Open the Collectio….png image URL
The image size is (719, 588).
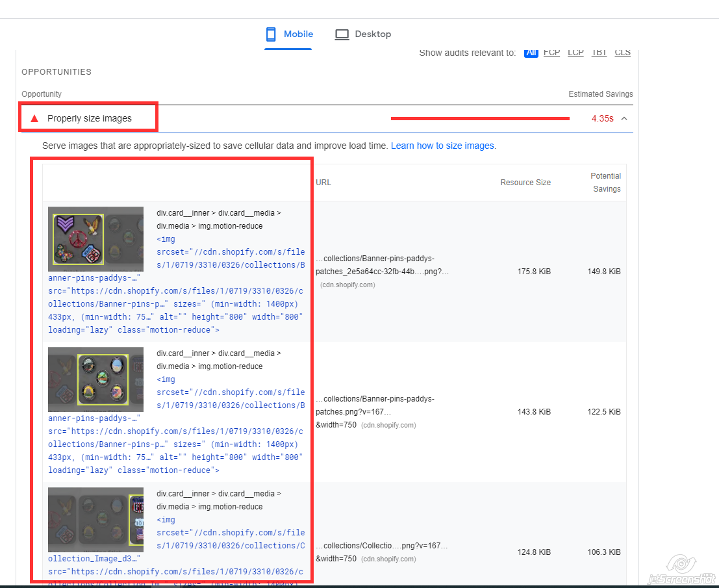[381, 546]
